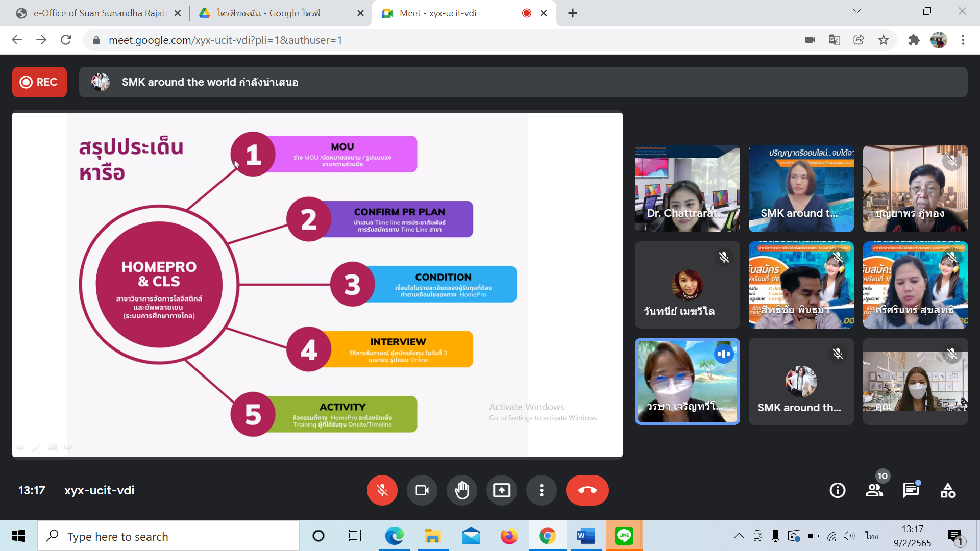Open LINE from the taskbar
The height and width of the screenshot is (551, 980).
tap(624, 536)
